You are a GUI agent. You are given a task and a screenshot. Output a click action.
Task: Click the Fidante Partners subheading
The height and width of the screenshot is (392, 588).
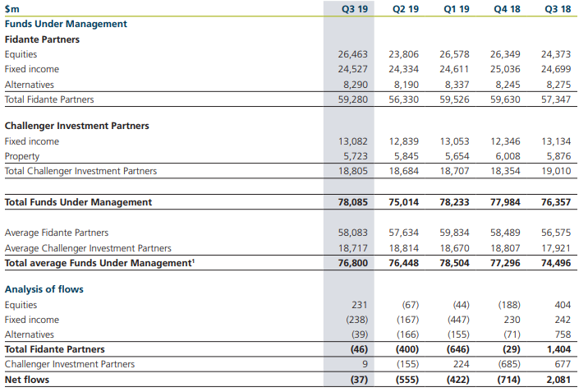(42, 39)
